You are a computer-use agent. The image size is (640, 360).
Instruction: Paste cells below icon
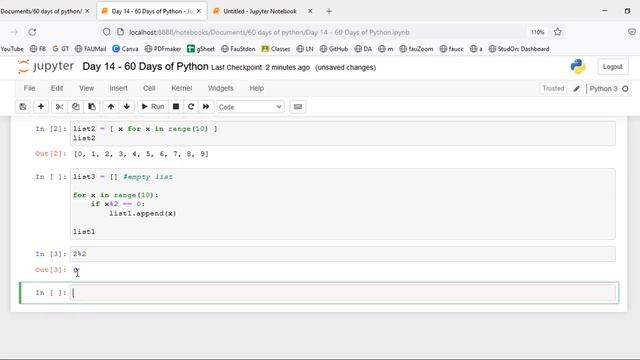92,107
